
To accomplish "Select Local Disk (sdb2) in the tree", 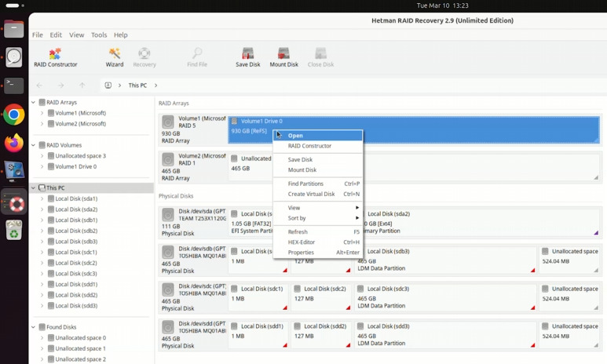I will tap(76, 231).
